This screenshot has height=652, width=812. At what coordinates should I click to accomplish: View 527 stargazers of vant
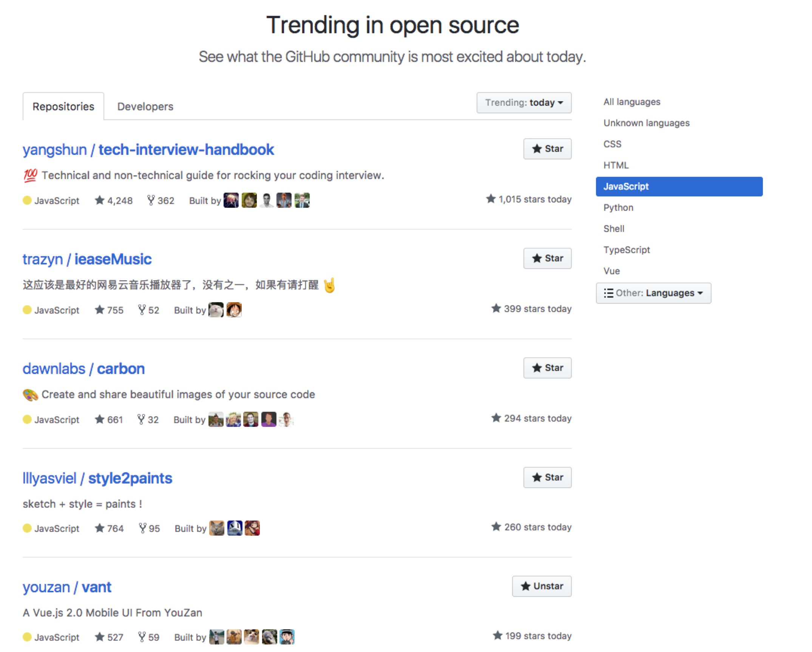(109, 637)
